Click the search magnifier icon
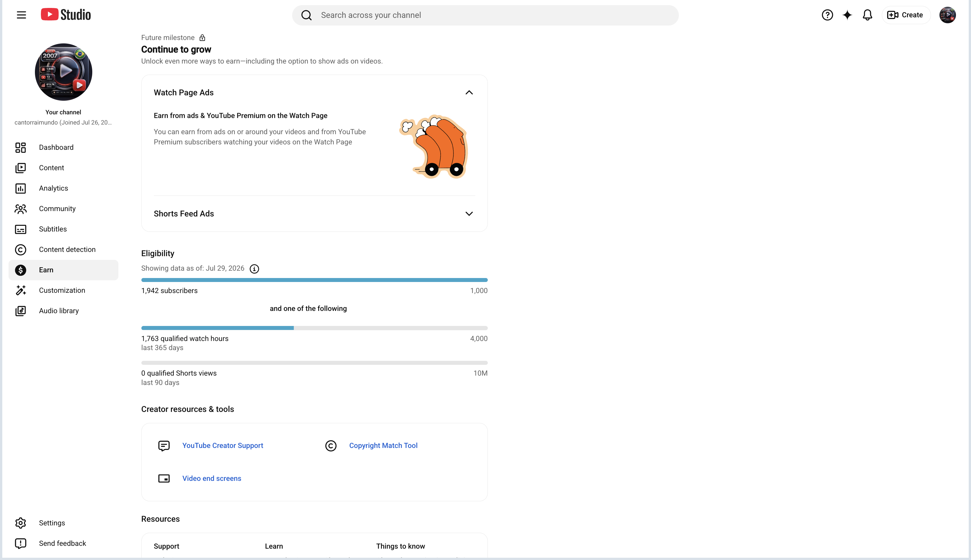The image size is (971, 560). [306, 15]
